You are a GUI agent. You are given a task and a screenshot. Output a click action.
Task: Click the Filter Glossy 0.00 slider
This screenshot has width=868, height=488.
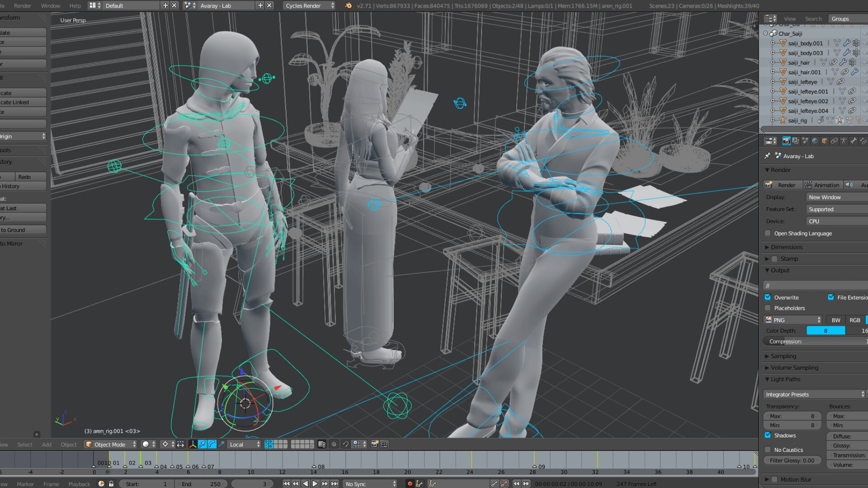pyautogui.click(x=792, y=460)
